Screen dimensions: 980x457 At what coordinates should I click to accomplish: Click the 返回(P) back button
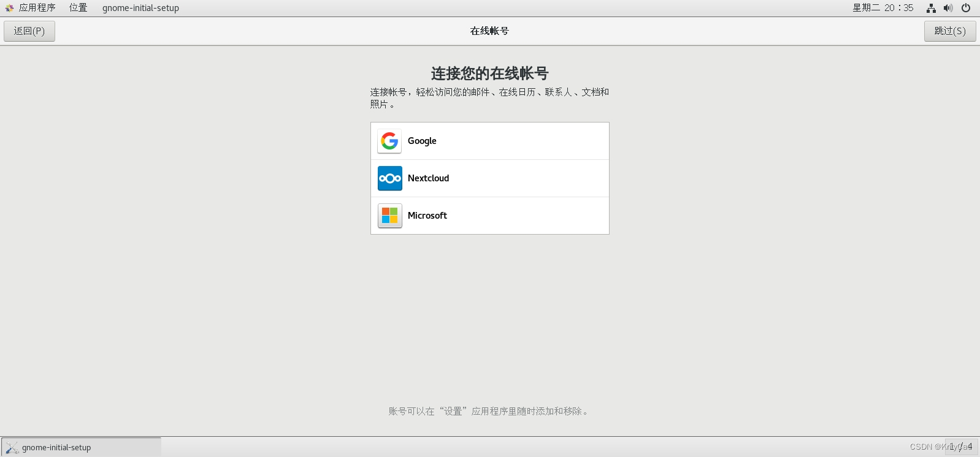point(29,31)
